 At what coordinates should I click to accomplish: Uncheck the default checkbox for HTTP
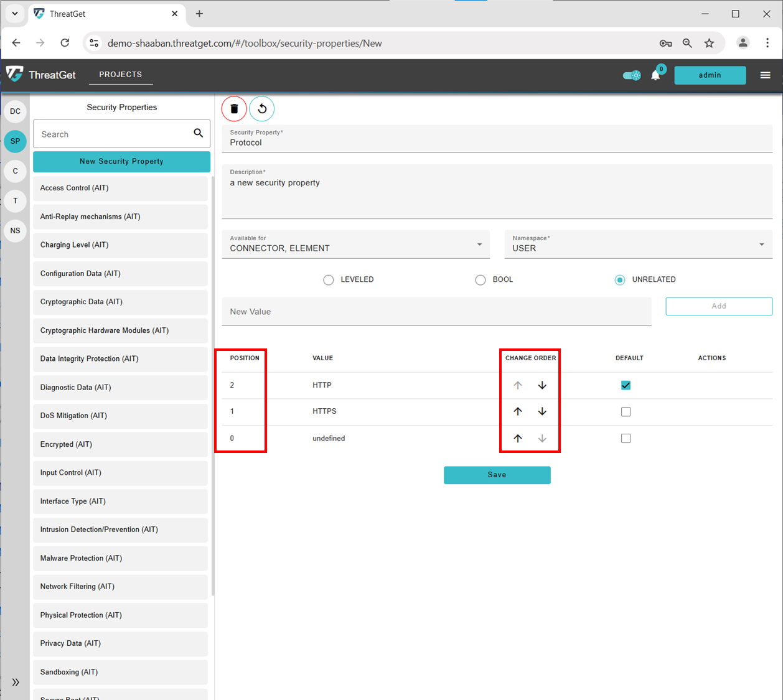click(x=626, y=385)
